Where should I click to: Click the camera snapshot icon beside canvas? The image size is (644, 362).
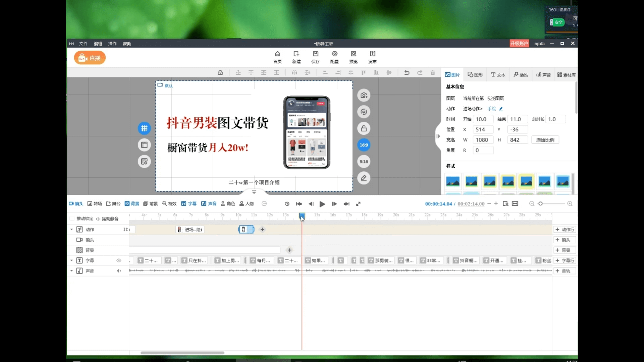364,96
